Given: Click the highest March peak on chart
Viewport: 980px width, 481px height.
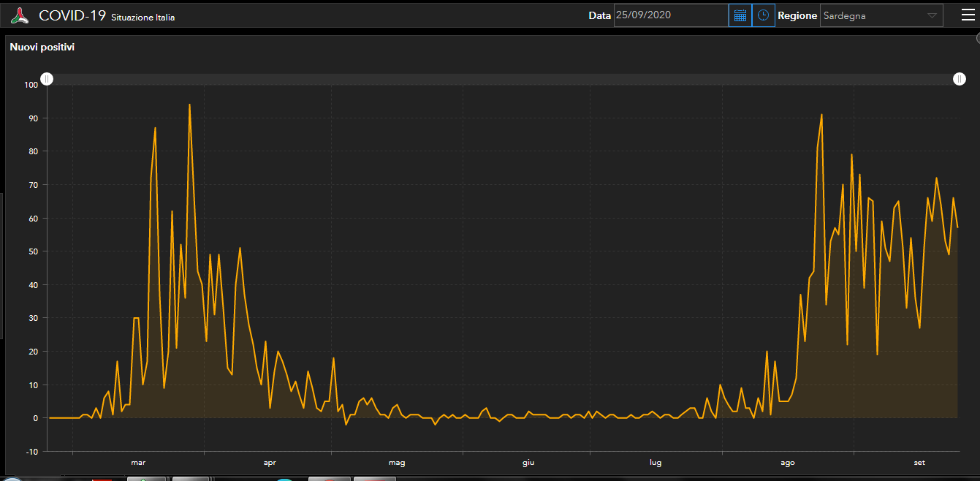Looking at the screenshot, I should coord(189,105).
